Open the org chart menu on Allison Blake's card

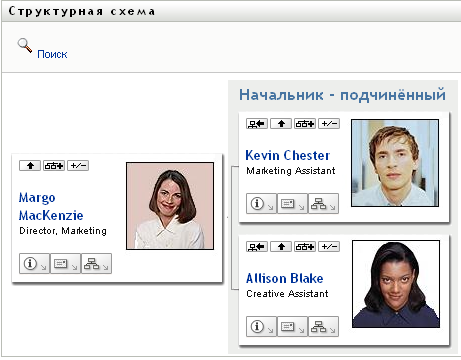click(x=323, y=326)
